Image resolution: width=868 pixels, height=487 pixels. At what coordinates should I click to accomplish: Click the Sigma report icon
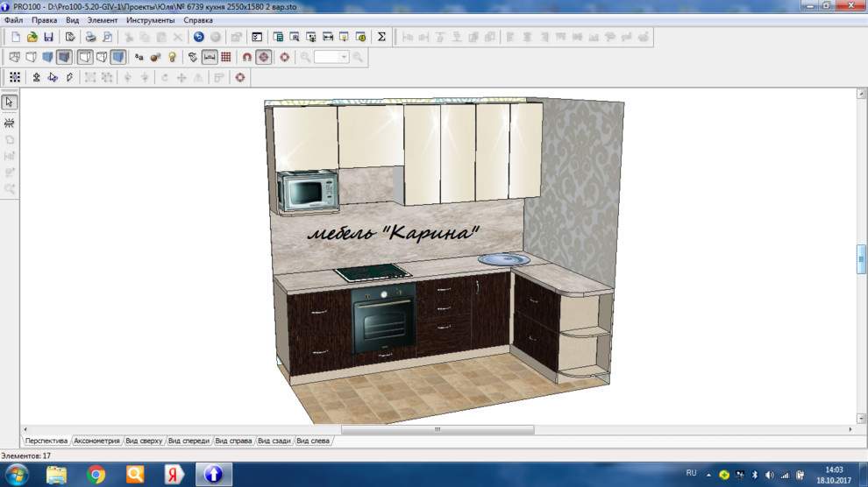point(381,37)
